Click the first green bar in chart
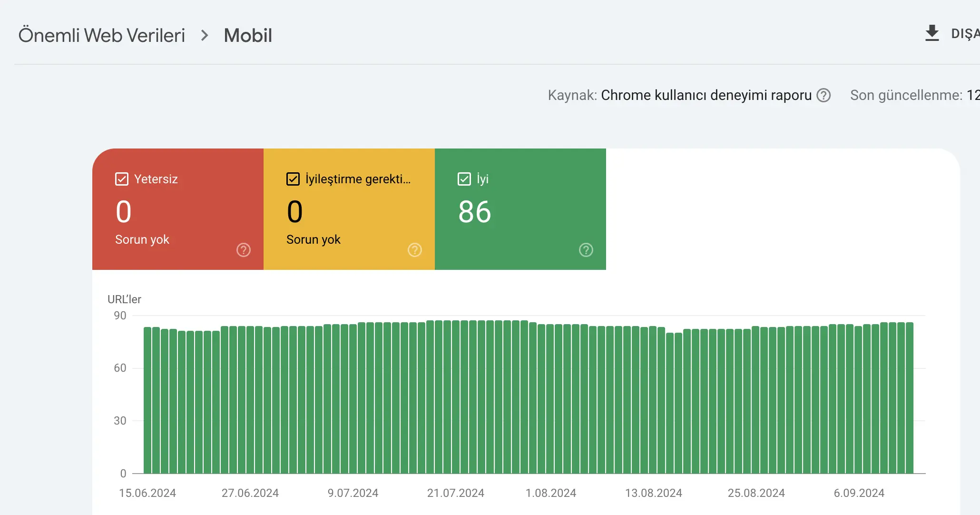This screenshot has height=515, width=980. [147, 400]
